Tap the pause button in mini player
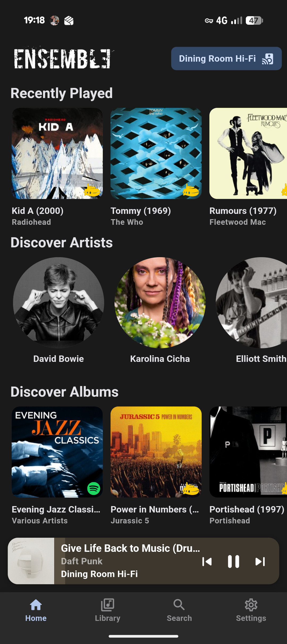 pyautogui.click(x=233, y=561)
